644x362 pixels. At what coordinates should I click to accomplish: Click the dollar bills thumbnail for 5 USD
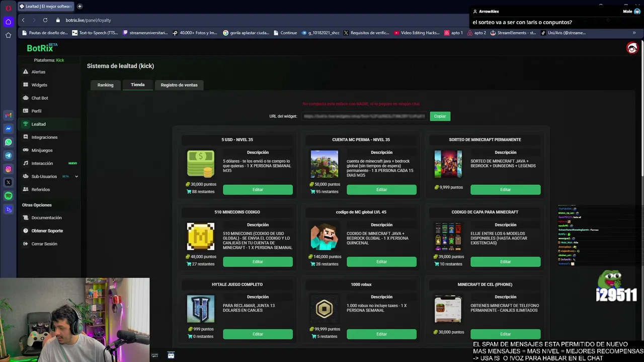click(200, 164)
